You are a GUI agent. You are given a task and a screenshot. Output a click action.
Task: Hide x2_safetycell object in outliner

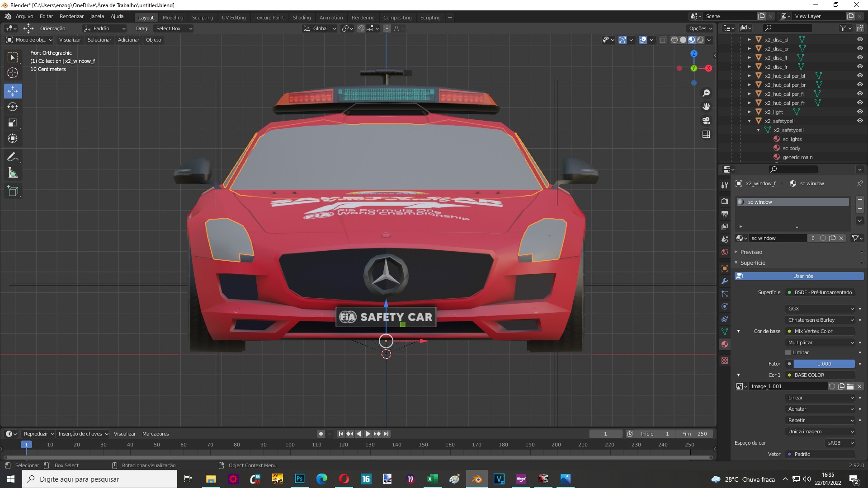[860, 121]
